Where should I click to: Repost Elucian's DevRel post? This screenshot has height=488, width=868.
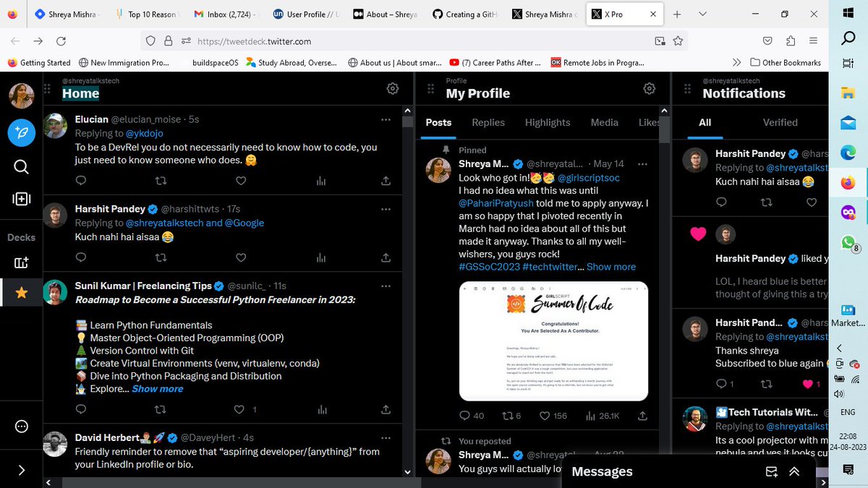(161, 181)
